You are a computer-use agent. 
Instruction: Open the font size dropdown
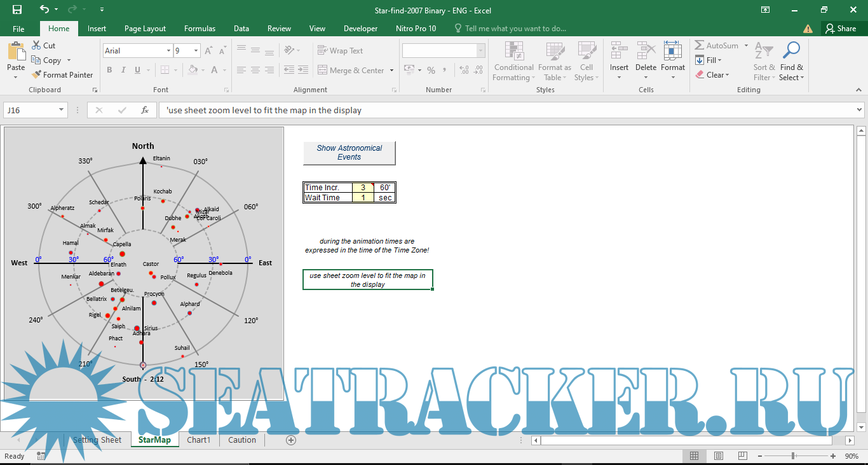pos(196,51)
